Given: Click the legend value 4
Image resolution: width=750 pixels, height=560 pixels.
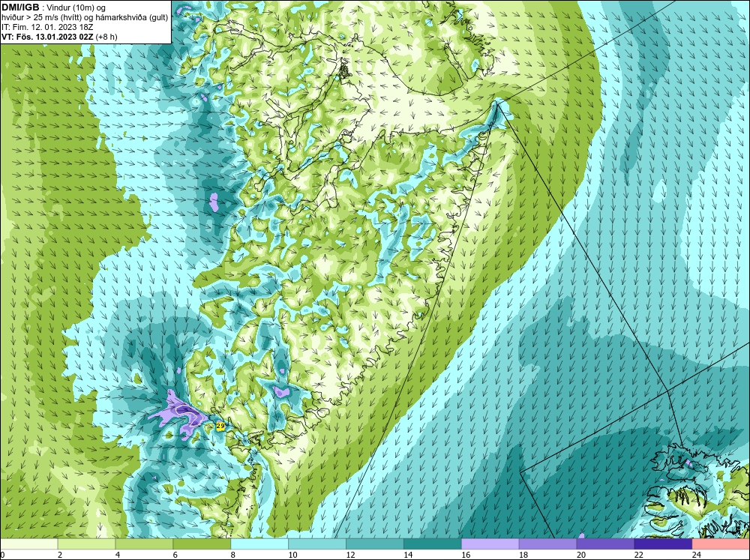Looking at the screenshot, I should 118,555.
